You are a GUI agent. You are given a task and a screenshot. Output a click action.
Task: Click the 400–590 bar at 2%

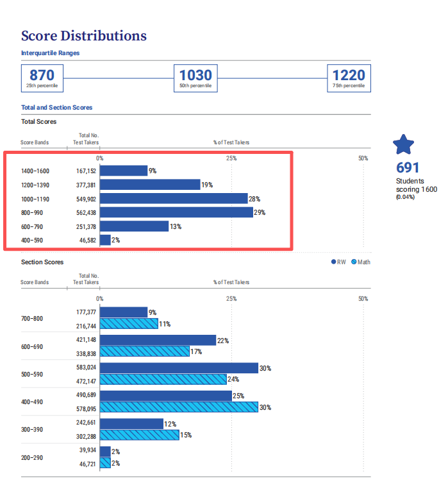click(105, 240)
